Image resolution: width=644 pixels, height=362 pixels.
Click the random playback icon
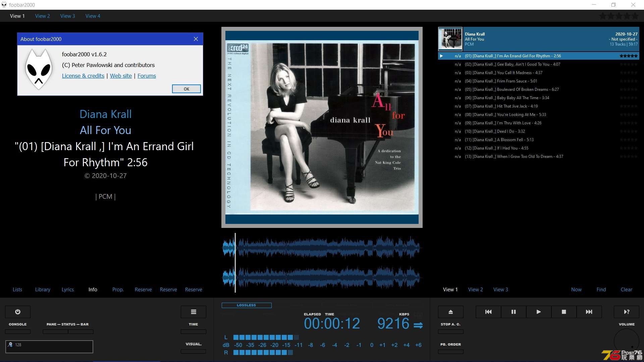627,312
